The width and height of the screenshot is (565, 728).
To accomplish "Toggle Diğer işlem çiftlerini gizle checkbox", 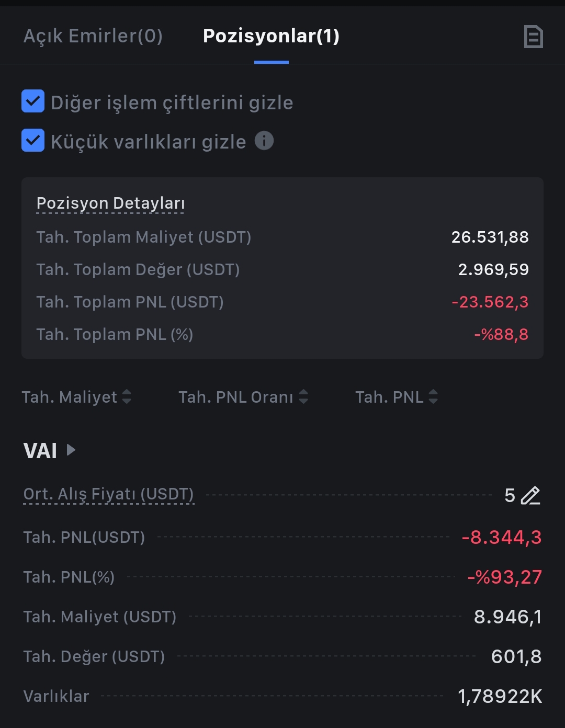I will point(33,101).
